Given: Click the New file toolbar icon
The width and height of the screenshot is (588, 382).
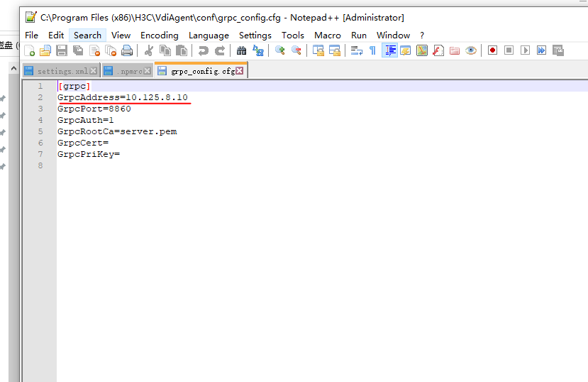Looking at the screenshot, I should [29, 50].
